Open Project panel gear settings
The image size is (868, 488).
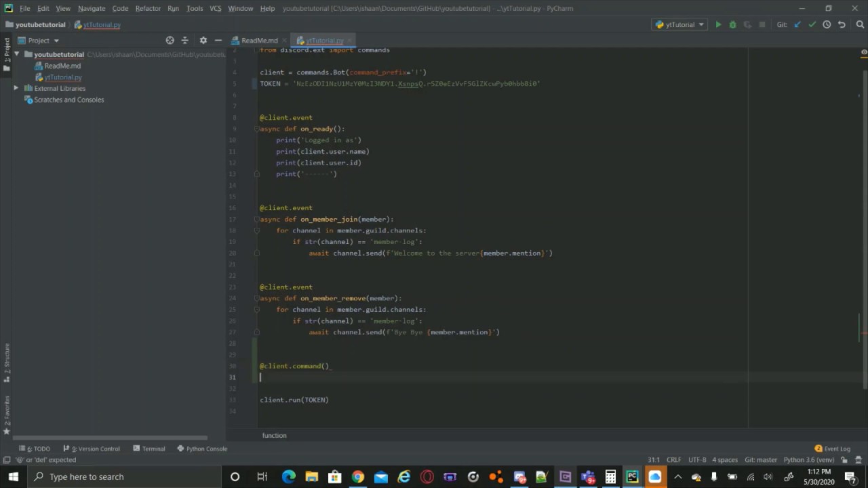click(203, 40)
